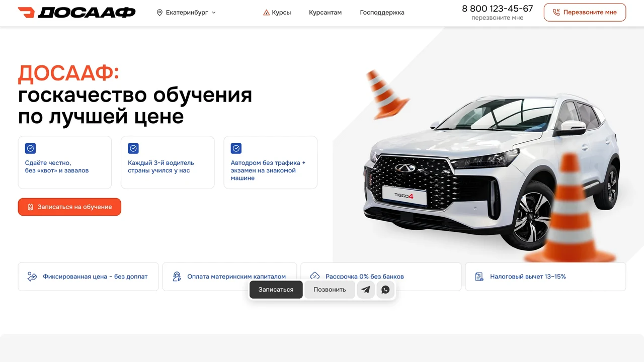Click the ДОСААФ logo
Viewport: 644px width, 362px height.
76,13
